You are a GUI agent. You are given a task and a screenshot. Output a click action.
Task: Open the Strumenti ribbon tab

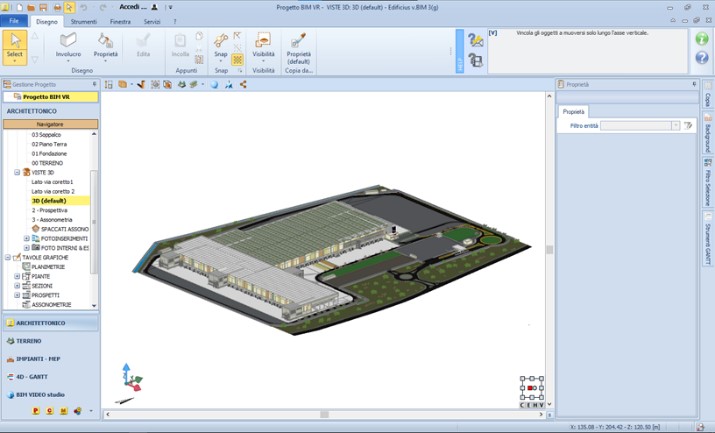[x=84, y=20]
